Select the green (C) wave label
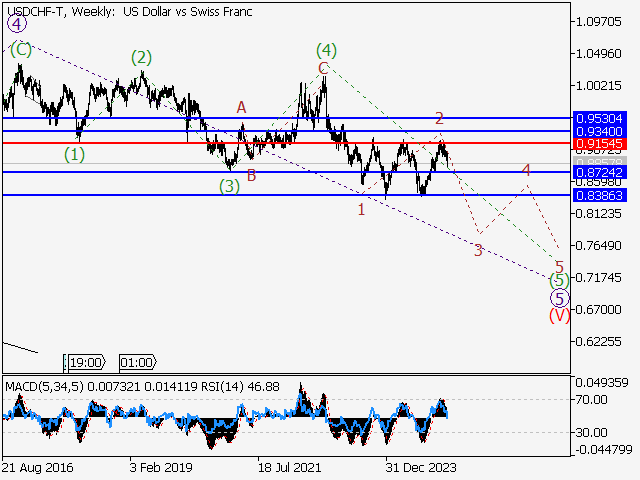The height and width of the screenshot is (480, 640). point(20,48)
